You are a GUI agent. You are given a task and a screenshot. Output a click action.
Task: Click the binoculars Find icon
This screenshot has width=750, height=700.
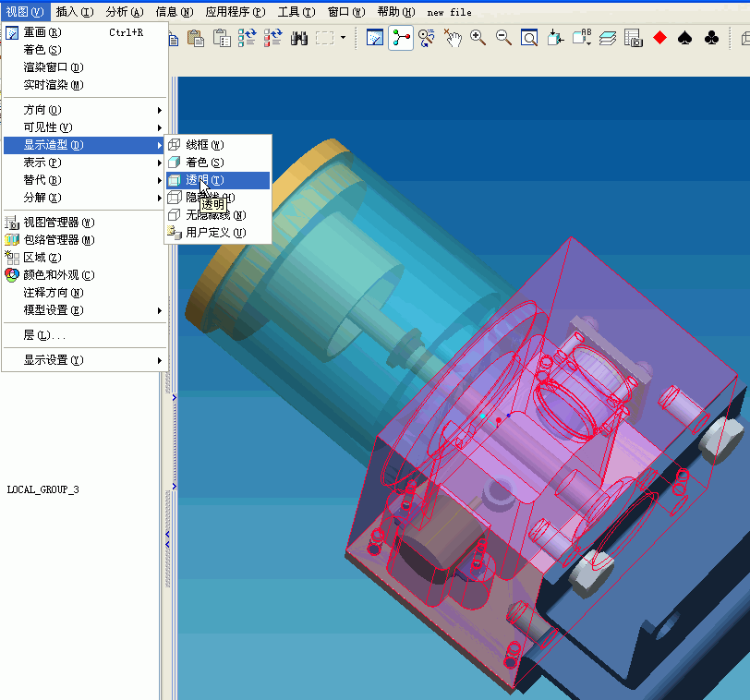[x=299, y=38]
